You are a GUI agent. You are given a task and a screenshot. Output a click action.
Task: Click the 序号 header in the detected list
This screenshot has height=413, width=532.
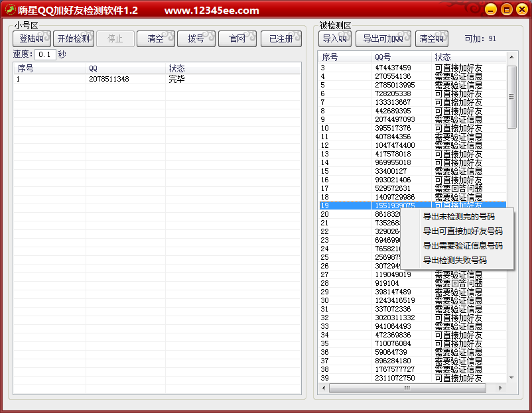coord(346,57)
